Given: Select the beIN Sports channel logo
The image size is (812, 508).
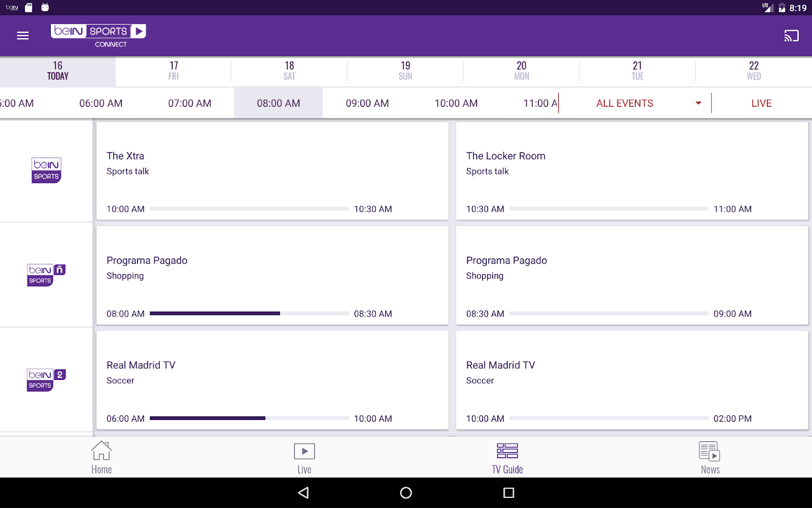Looking at the screenshot, I should 46,170.
